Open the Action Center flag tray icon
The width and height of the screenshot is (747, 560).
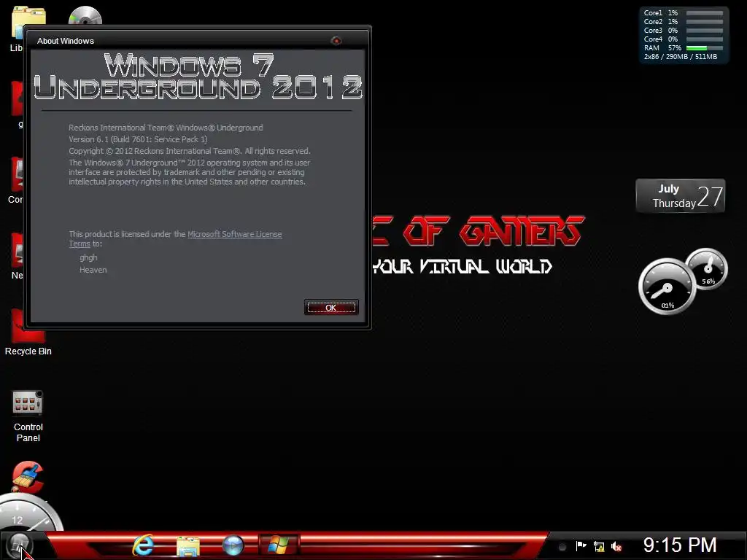[x=581, y=546]
